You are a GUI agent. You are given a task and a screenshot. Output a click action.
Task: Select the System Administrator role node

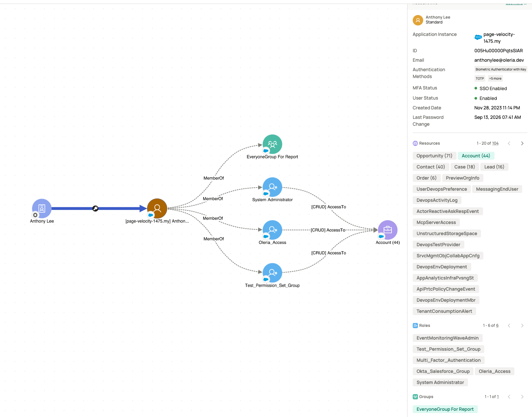pyautogui.click(x=272, y=187)
